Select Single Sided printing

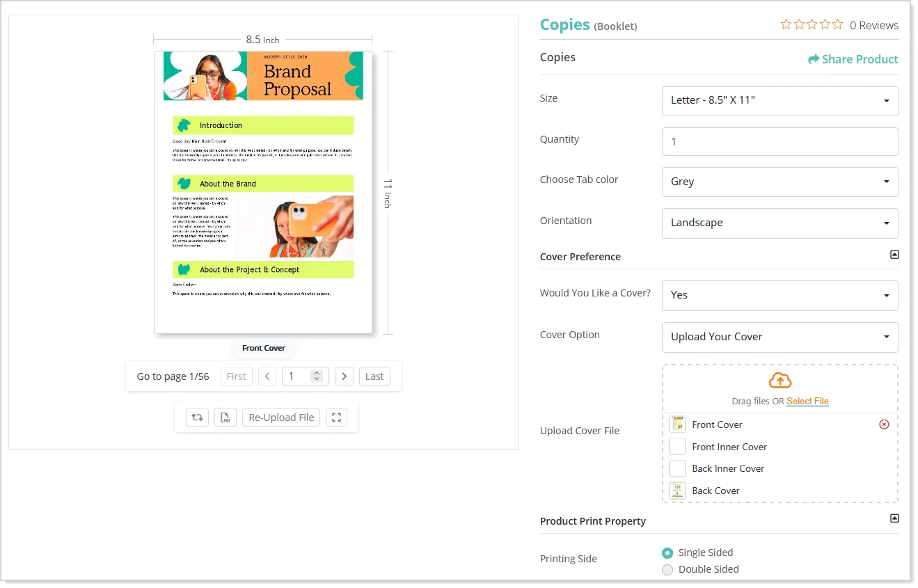point(667,553)
